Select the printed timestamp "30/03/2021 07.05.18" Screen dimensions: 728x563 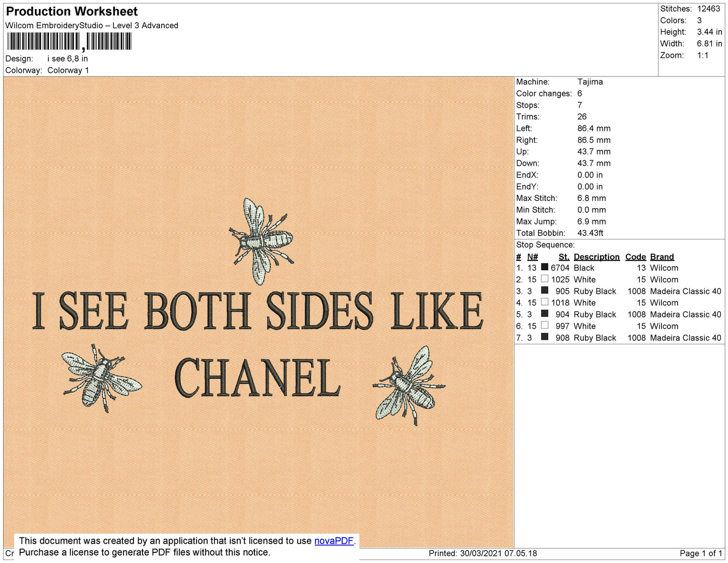tap(498, 553)
